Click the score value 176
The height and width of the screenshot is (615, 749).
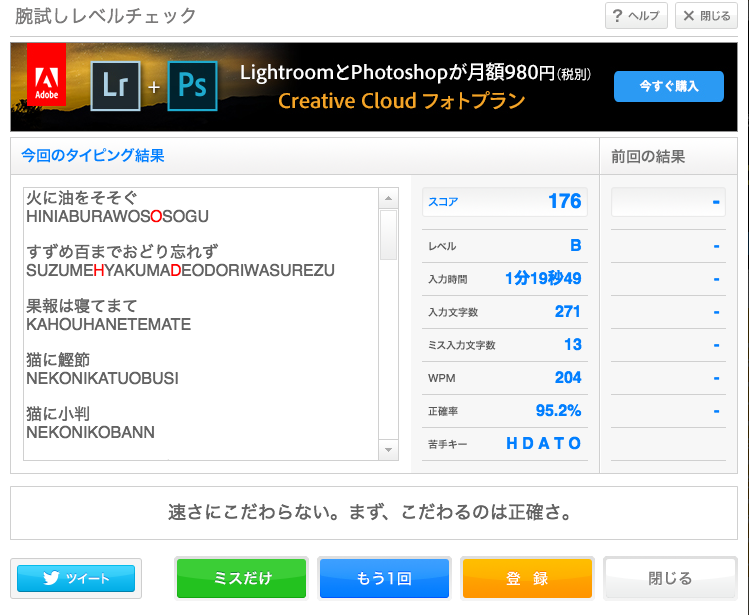(564, 201)
